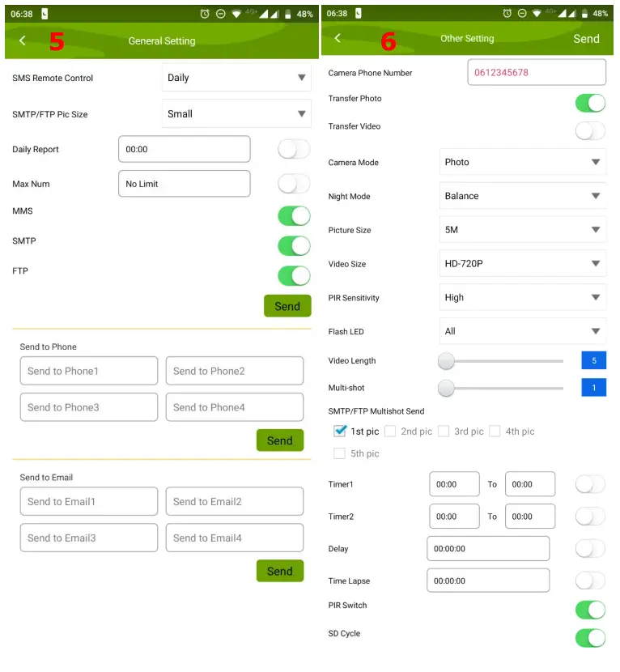Turn off the SD Cycle toggle
Viewport: 620px width, 672px height.
pyautogui.click(x=590, y=638)
